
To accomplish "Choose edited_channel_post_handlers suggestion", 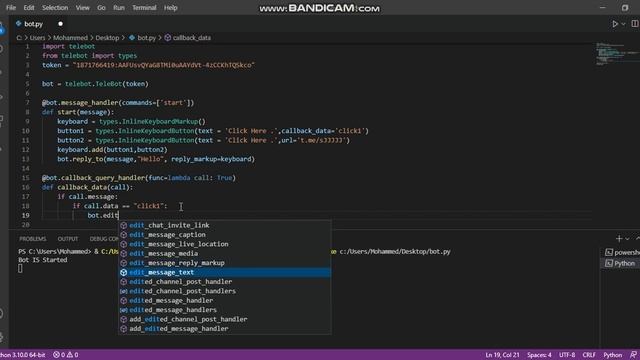I will (225, 291).
